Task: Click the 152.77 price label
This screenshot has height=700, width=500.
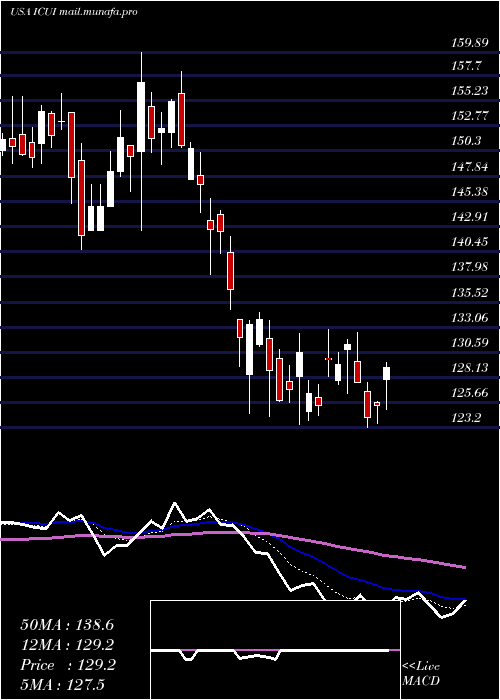Action: 471,116
